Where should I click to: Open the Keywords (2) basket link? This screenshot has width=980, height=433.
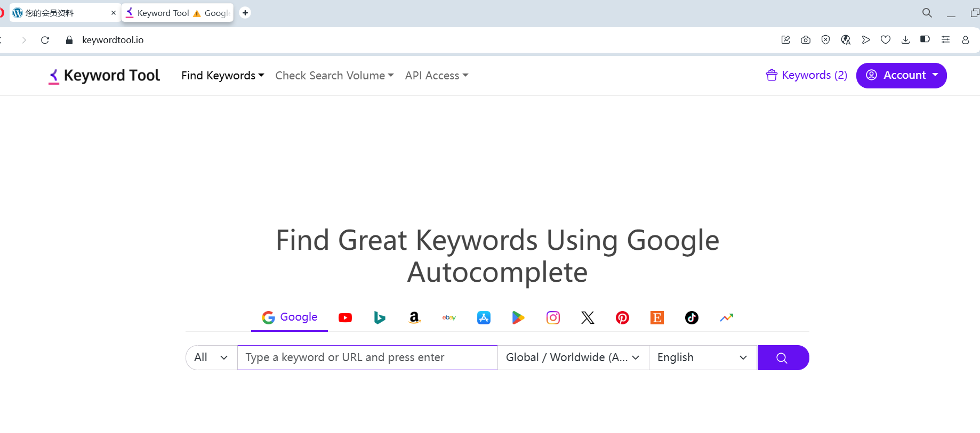coord(807,75)
